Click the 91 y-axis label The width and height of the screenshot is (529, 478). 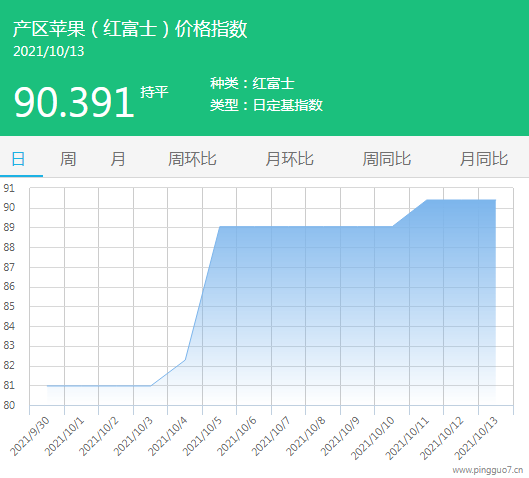(x=9, y=188)
